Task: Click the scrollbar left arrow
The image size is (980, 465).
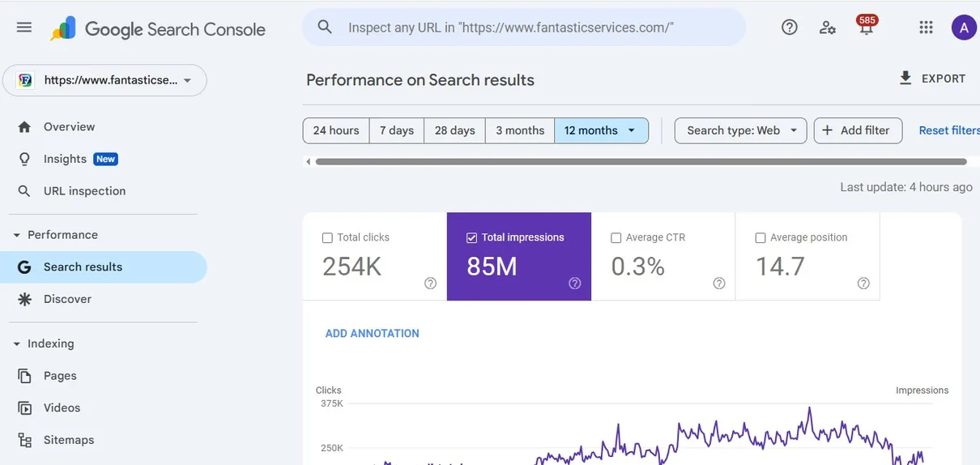Action: coord(309,162)
